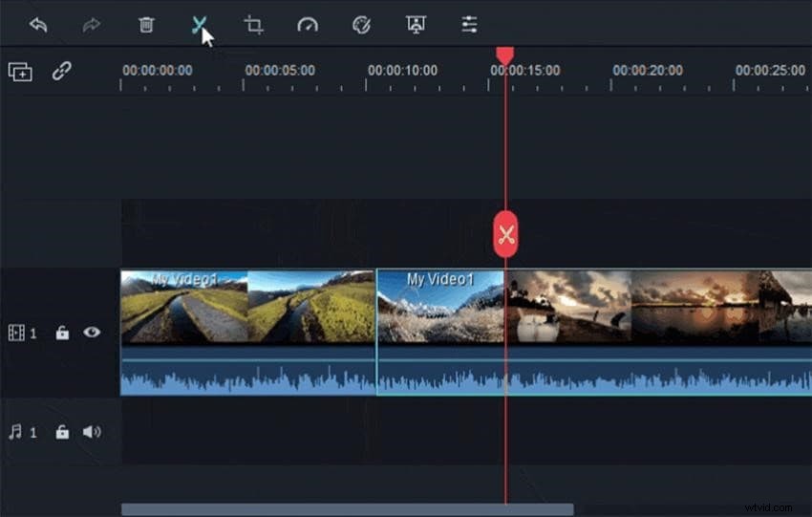
Task: Select the Split scissors tool in toolbar
Action: tap(200, 24)
